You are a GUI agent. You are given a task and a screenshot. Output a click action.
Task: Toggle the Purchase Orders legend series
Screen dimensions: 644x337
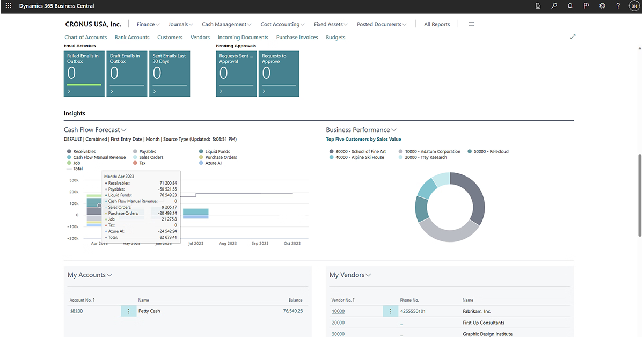tap(217, 157)
